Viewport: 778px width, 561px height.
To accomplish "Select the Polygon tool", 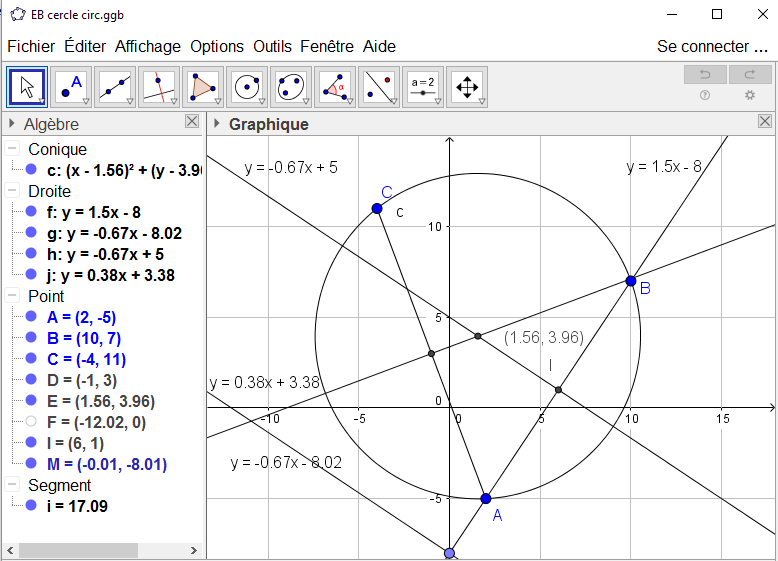I will pos(203,87).
